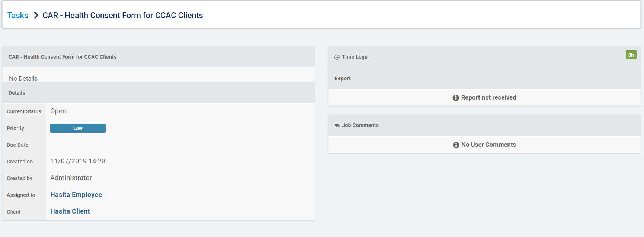Click the Administrator created-by value
This screenshot has width=644, height=237.
pos(71,178)
